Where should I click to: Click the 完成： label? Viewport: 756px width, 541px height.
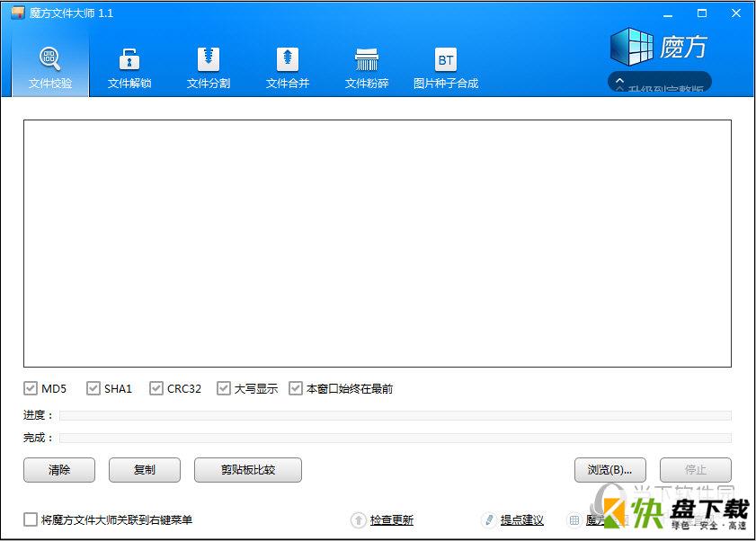pos(38,438)
